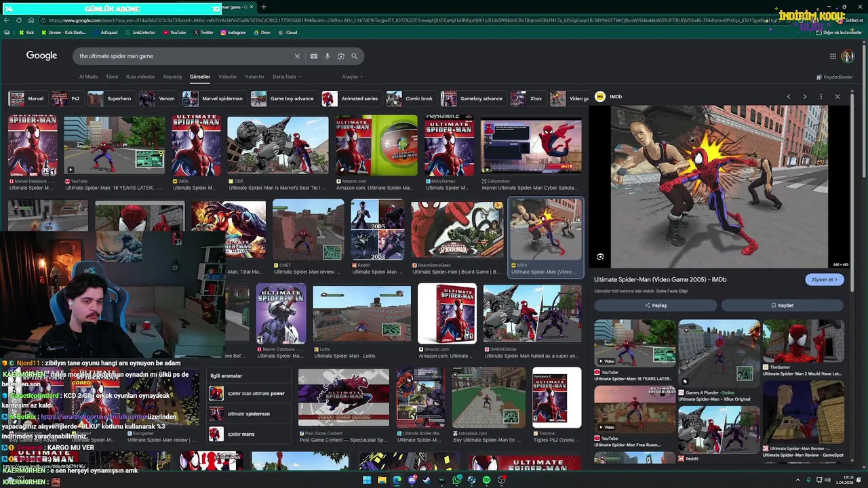Filter images by Xbox chip

[528, 98]
